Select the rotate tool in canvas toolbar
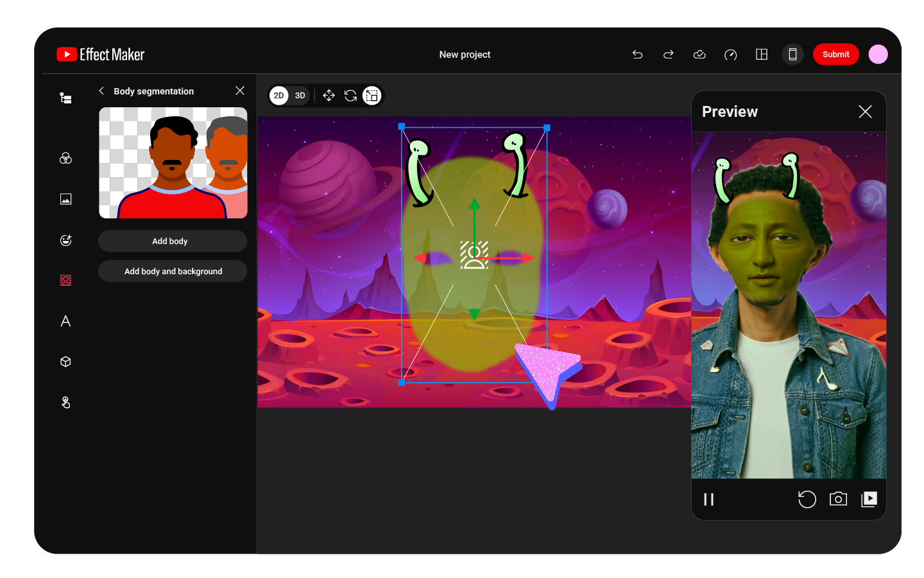Viewport: 924px width, 578px height. tap(350, 96)
